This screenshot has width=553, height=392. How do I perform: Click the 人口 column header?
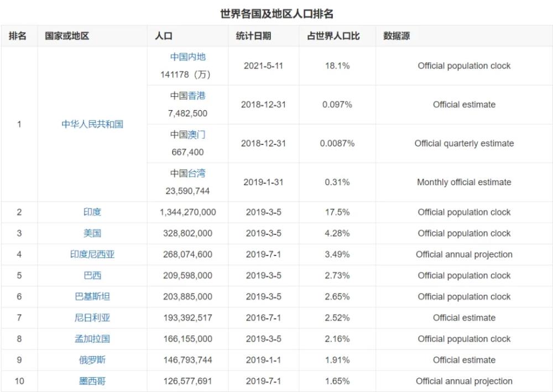tap(164, 36)
